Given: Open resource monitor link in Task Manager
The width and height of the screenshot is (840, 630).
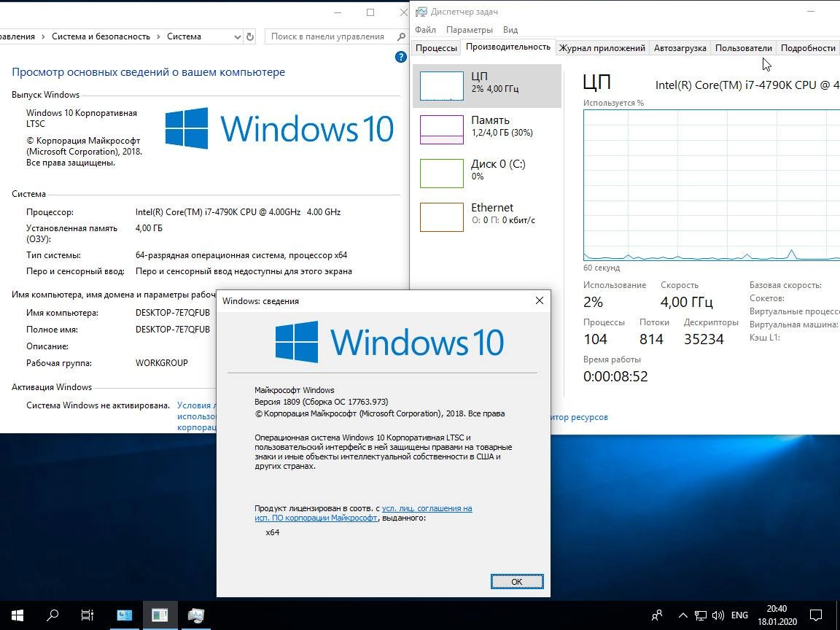Looking at the screenshot, I should [579, 417].
